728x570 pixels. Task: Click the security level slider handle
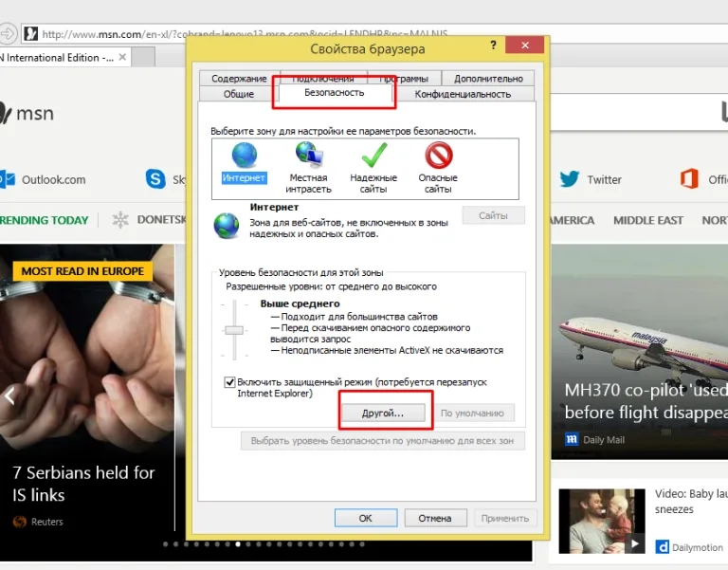click(234, 330)
